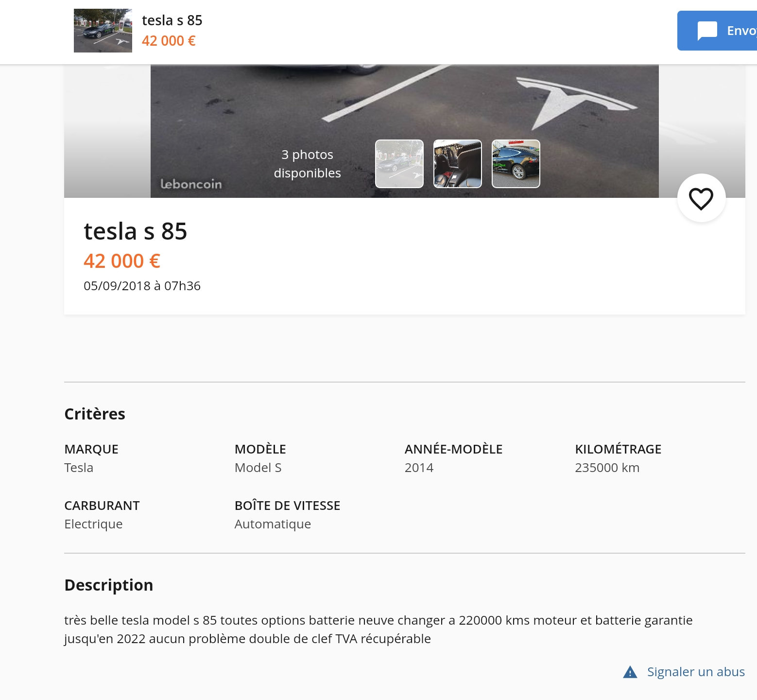Click the small listing thumbnail in the sticky header
The width and height of the screenshot is (757, 700).
103,31
